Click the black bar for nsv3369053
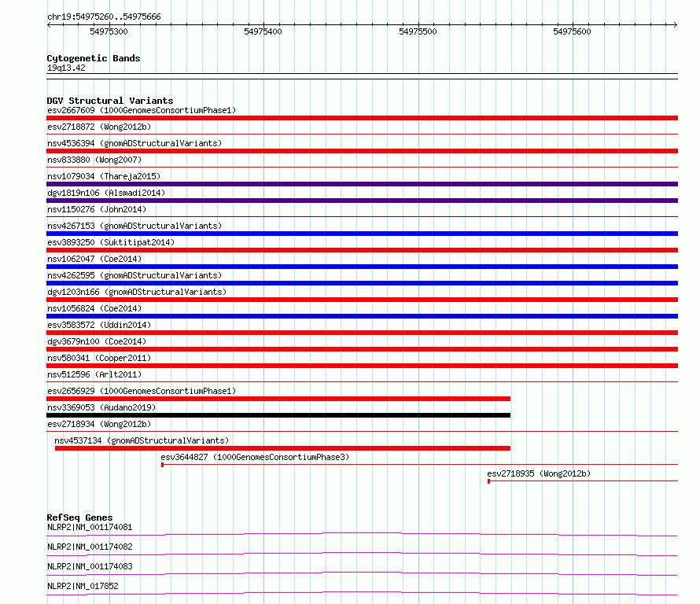Viewport: 700px width, 604px height. [x=278, y=415]
